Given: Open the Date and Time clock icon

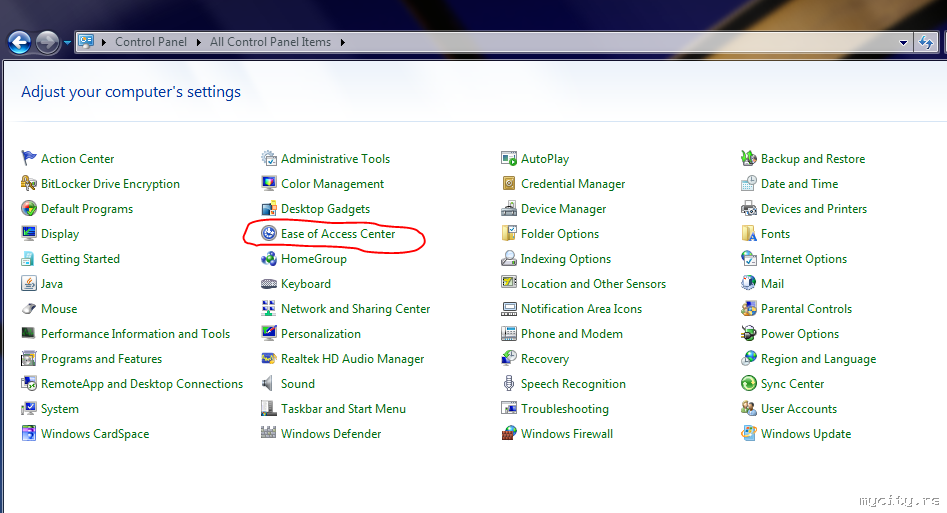Looking at the screenshot, I should [x=749, y=183].
